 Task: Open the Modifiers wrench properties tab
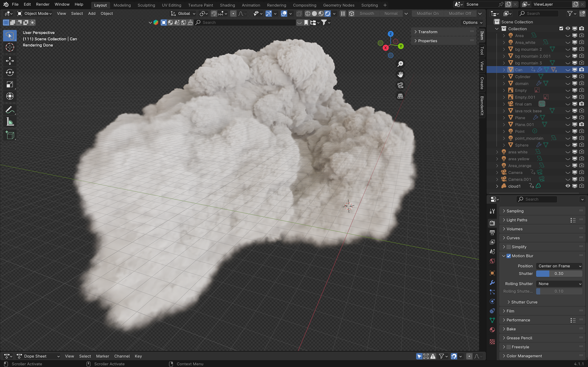pyautogui.click(x=492, y=282)
